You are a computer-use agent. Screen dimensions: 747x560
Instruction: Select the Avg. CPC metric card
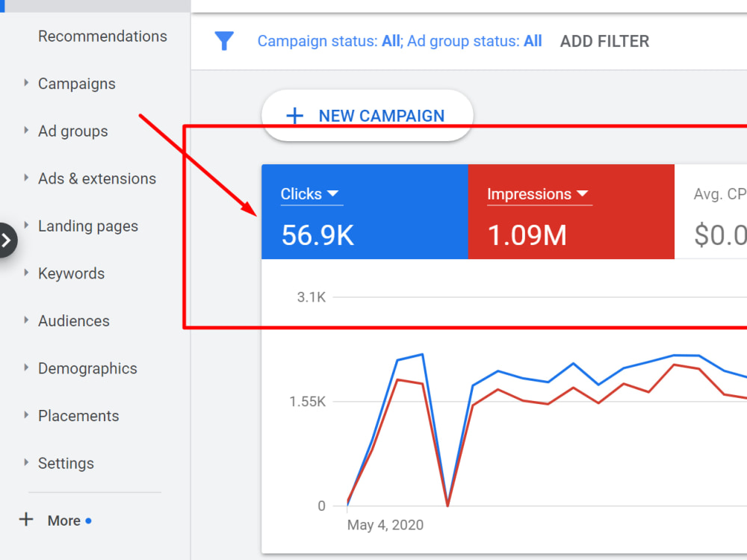711,212
